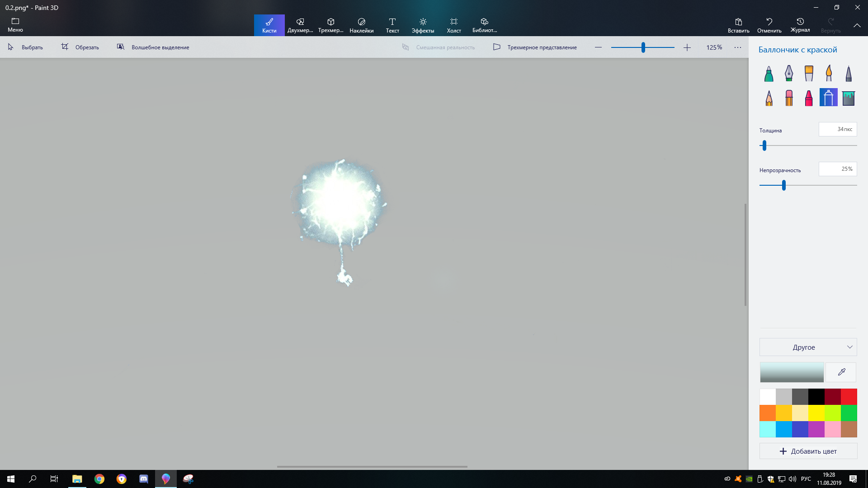
Task: Open Discord from the taskbar
Action: coord(144,479)
